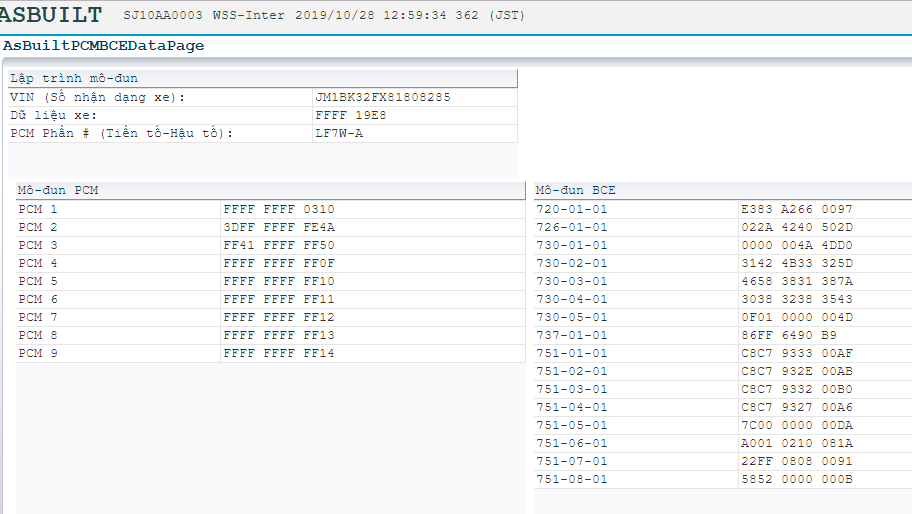Click 751-08-01 value 5852 0000 000B

click(796, 479)
